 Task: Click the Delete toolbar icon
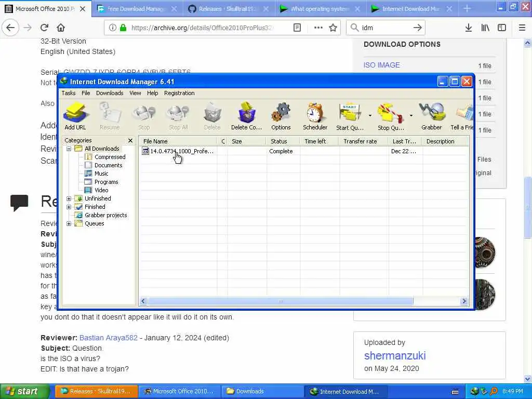(x=212, y=116)
